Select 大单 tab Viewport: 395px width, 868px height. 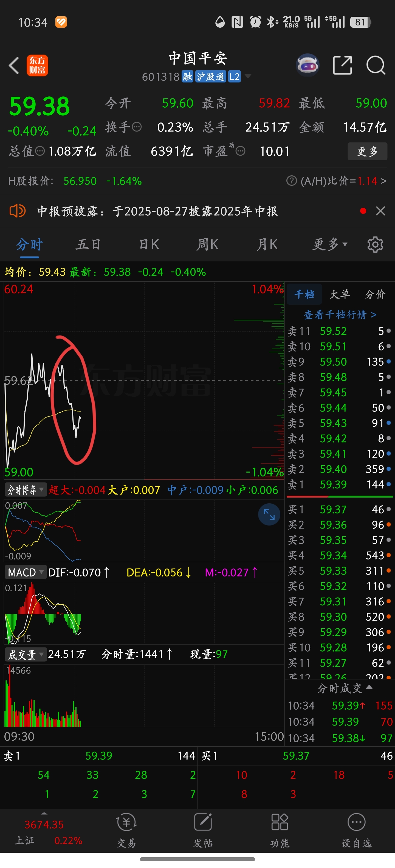pyautogui.click(x=340, y=294)
